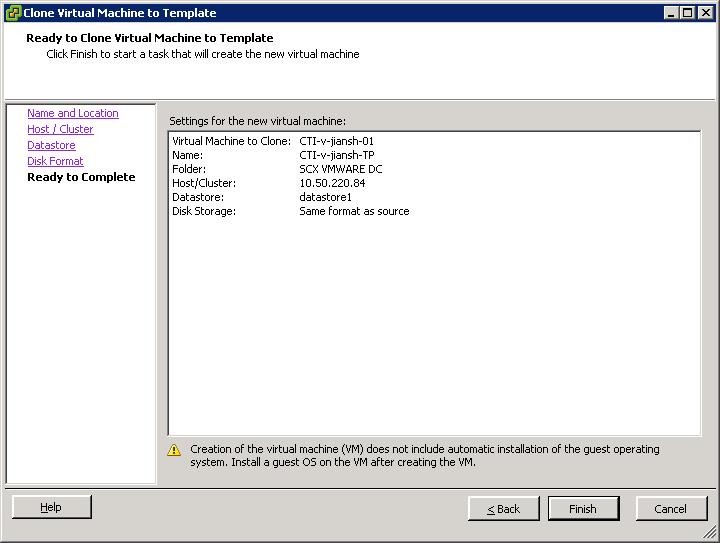This screenshot has height=543, width=720.
Task: Click 'Click Finish to start a task' description
Action: 202,54
